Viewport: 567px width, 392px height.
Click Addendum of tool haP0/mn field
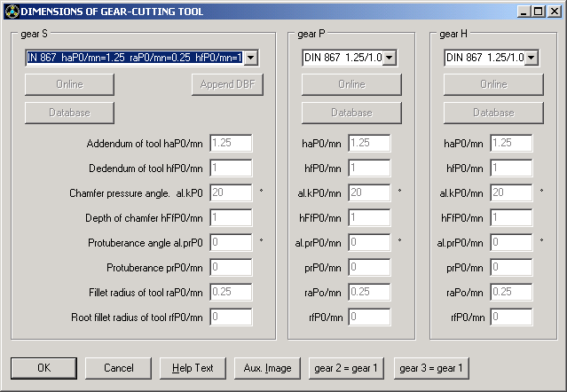click(x=231, y=143)
